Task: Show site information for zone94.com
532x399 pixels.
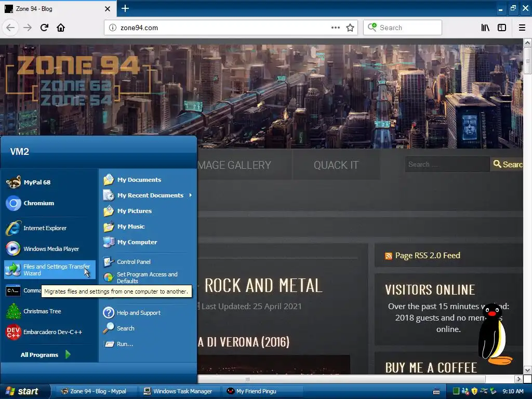Action: (x=112, y=28)
